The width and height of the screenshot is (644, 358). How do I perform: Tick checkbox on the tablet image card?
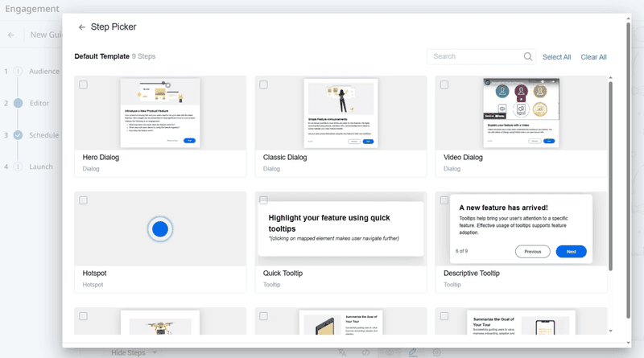(x=264, y=316)
